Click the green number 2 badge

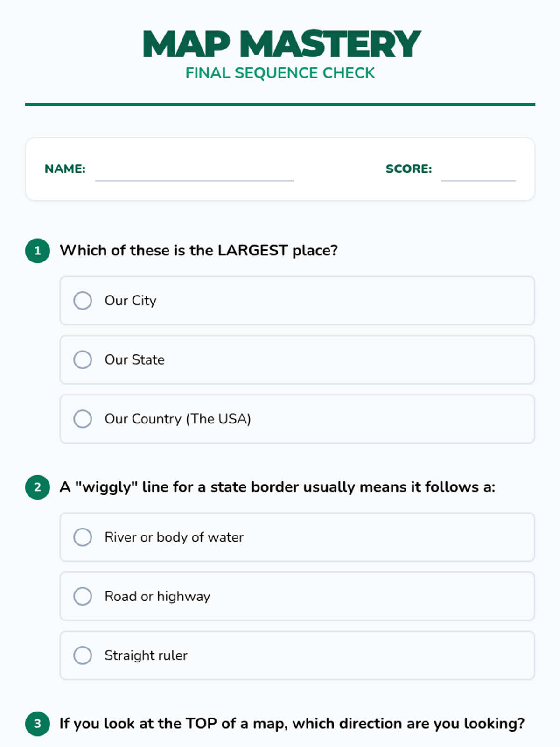point(38,487)
